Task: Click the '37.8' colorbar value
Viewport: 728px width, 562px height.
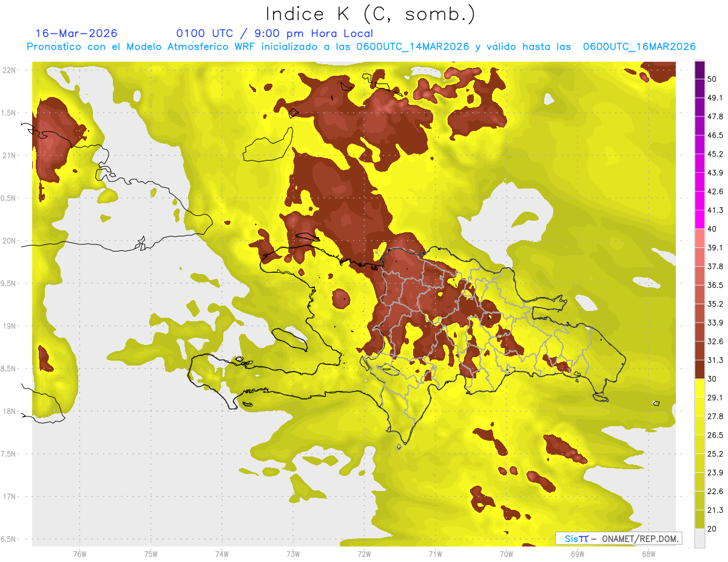Action: [x=715, y=266]
